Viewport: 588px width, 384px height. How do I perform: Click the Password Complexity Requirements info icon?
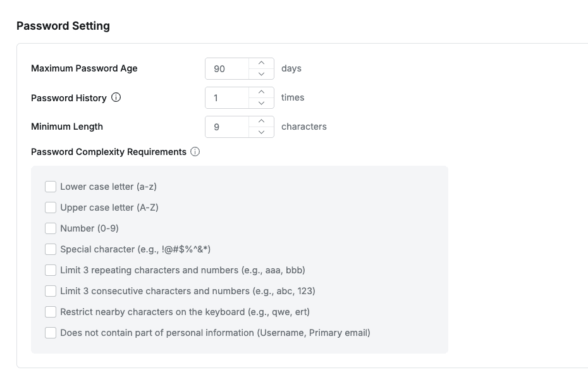tap(195, 152)
